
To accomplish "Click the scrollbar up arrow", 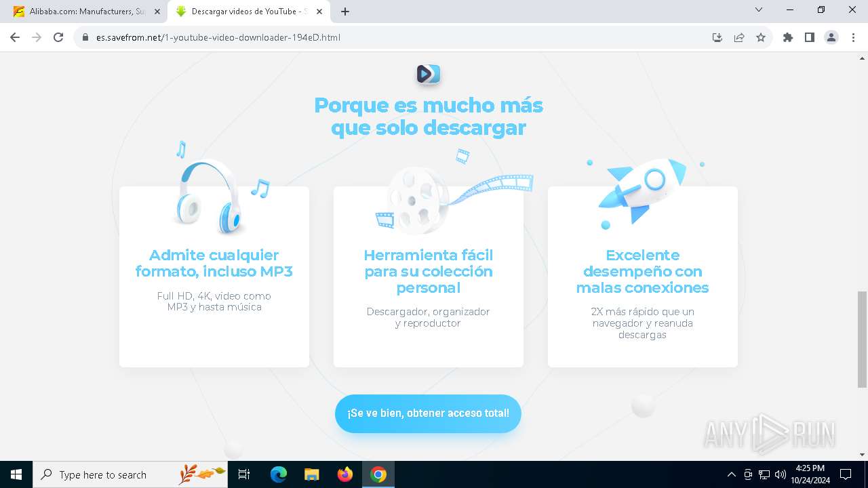I will (x=862, y=58).
